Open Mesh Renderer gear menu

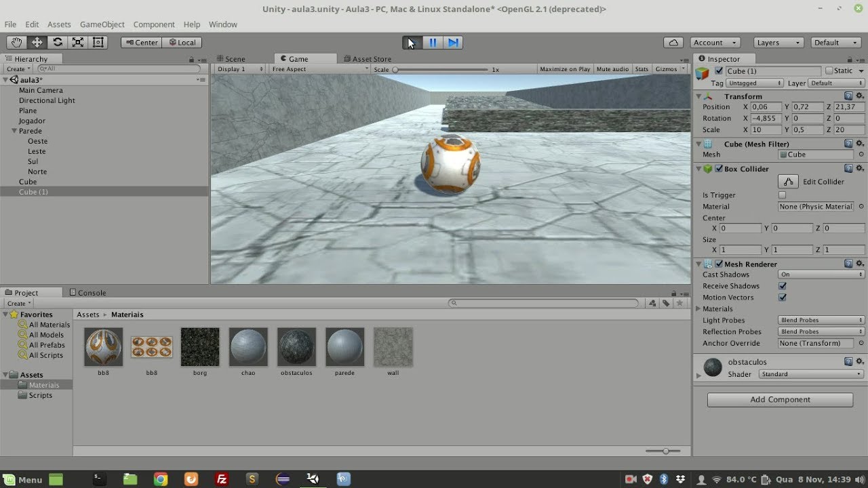pos(860,264)
